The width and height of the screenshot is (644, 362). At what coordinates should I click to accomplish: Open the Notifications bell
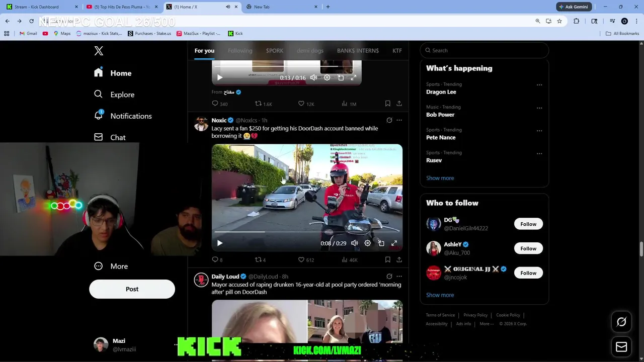[123, 116]
